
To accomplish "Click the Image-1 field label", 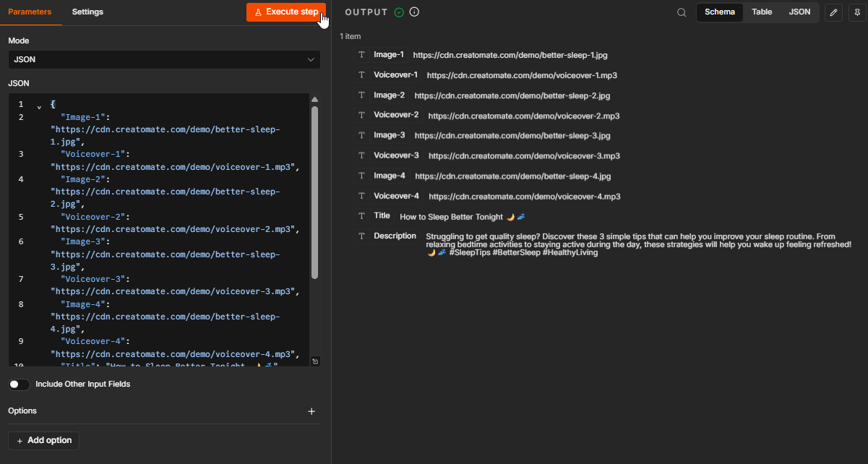I will click(389, 55).
